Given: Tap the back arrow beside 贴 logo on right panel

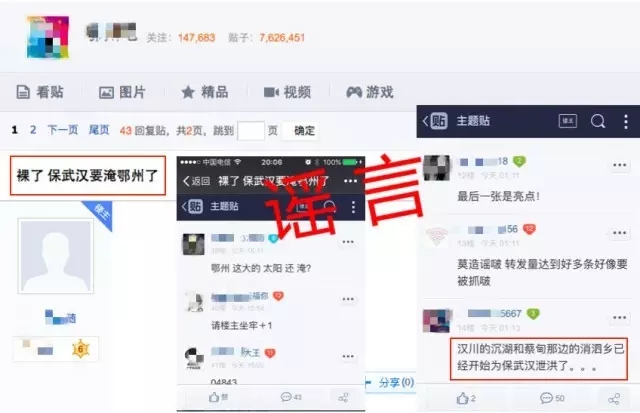Looking at the screenshot, I should [x=425, y=121].
